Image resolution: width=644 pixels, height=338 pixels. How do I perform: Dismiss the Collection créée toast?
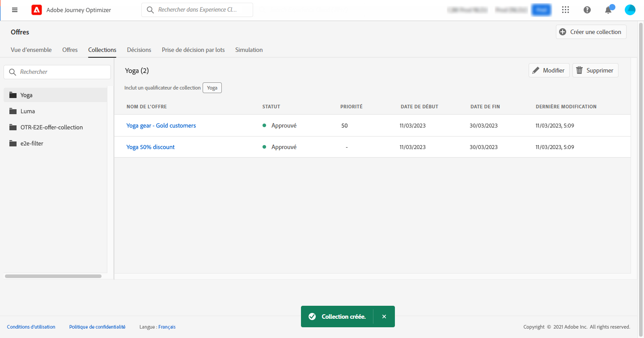(x=384, y=317)
